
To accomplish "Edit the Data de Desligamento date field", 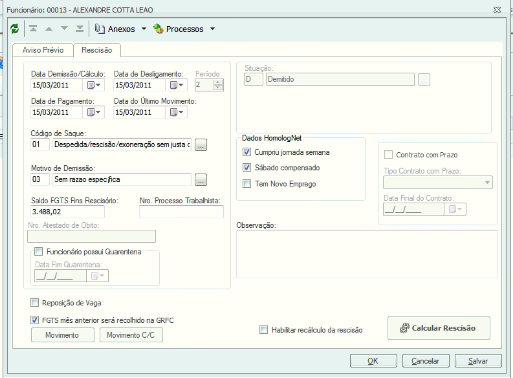I will click(139, 85).
